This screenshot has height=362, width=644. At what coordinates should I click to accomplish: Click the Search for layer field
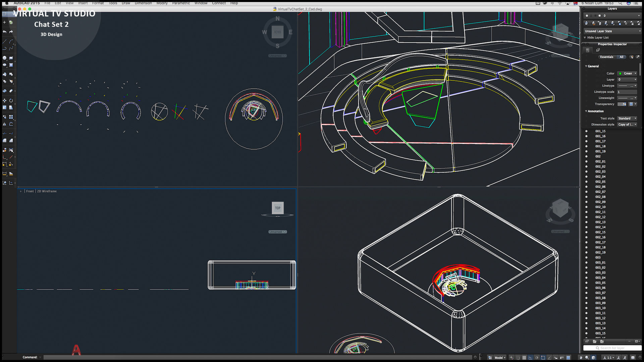click(612, 348)
